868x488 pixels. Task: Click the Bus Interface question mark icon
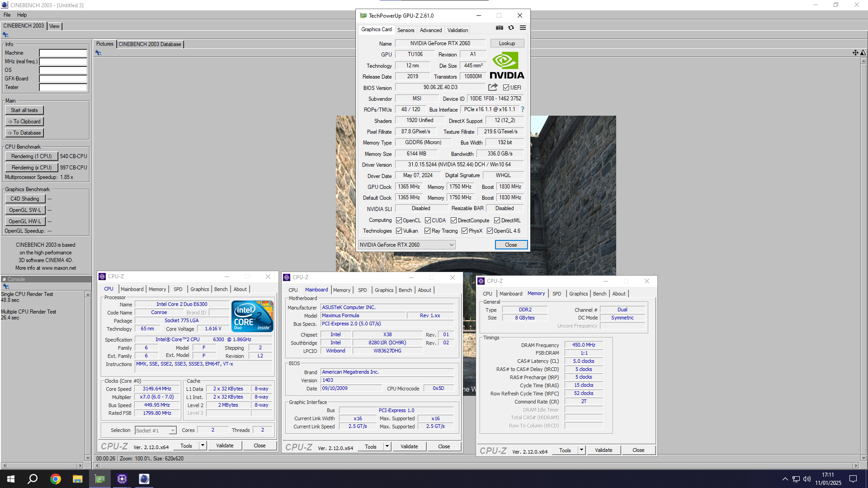coord(523,109)
